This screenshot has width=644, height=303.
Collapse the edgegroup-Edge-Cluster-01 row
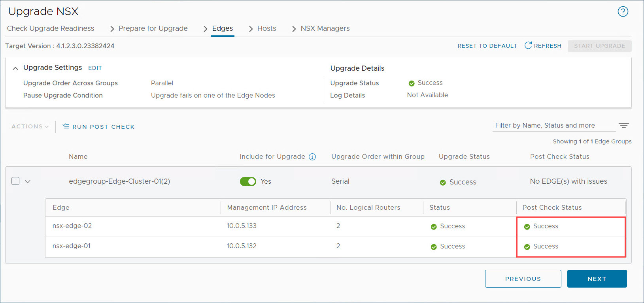[x=28, y=182]
